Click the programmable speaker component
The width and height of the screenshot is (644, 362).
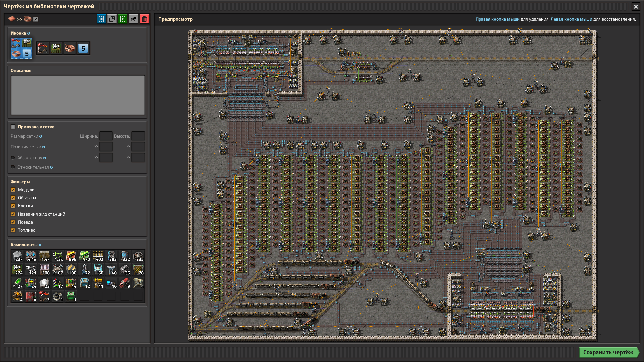tap(58, 296)
